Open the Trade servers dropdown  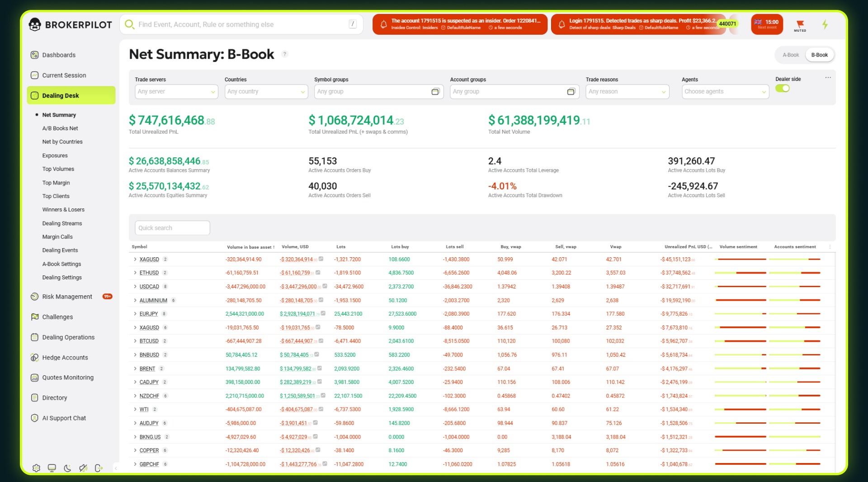click(x=176, y=91)
